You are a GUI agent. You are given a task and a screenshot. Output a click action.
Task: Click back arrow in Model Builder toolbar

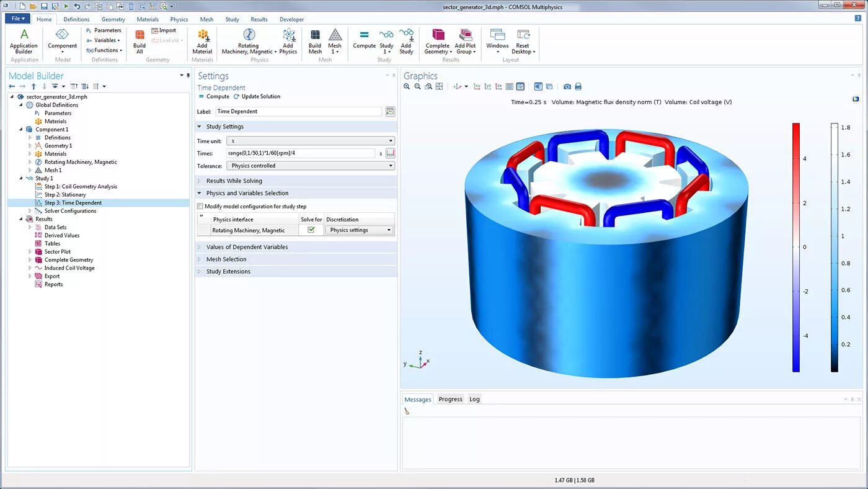click(x=12, y=86)
